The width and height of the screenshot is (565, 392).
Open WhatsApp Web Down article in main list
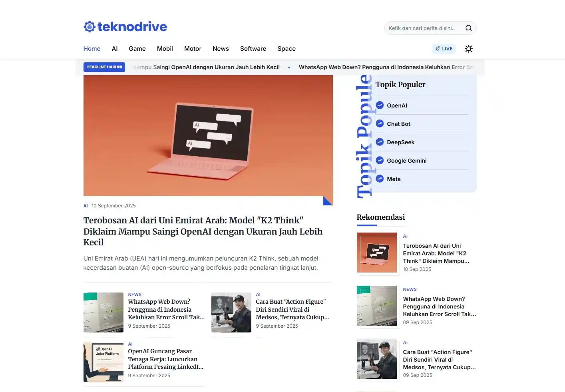(x=166, y=309)
